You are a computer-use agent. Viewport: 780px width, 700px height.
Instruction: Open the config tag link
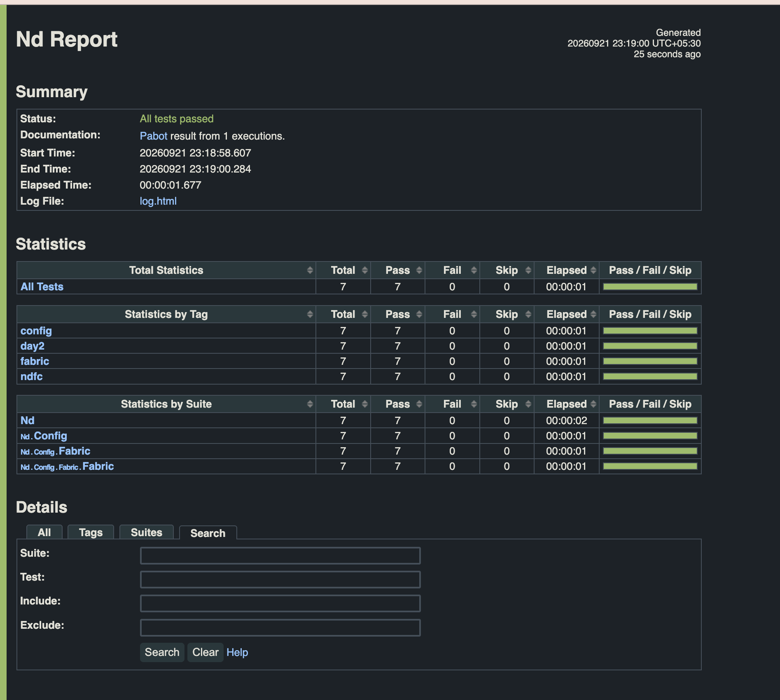point(36,331)
